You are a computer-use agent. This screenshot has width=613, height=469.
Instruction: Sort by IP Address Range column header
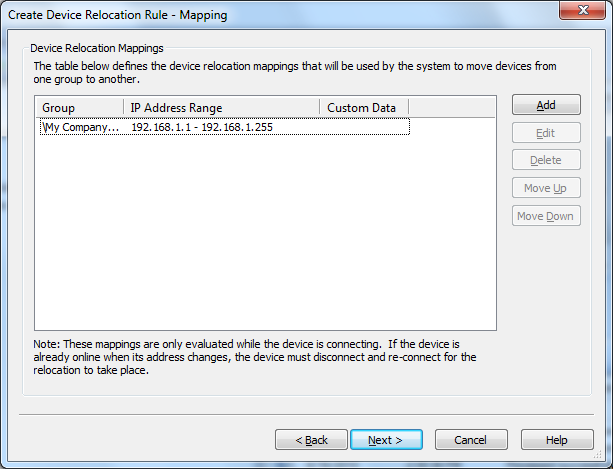coord(222,107)
